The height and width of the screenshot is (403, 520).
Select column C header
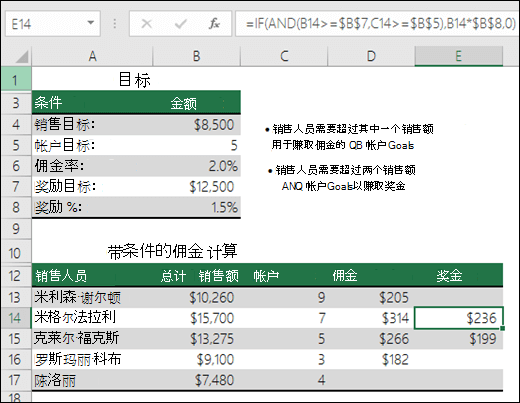click(284, 56)
